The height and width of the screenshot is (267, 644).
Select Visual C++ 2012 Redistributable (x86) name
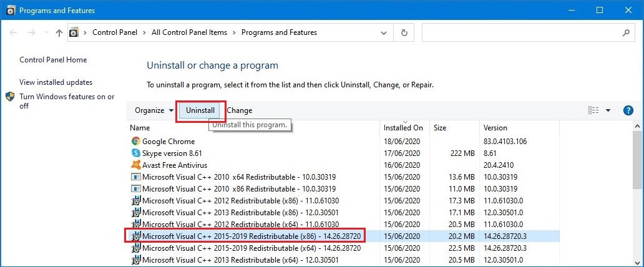(241, 201)
